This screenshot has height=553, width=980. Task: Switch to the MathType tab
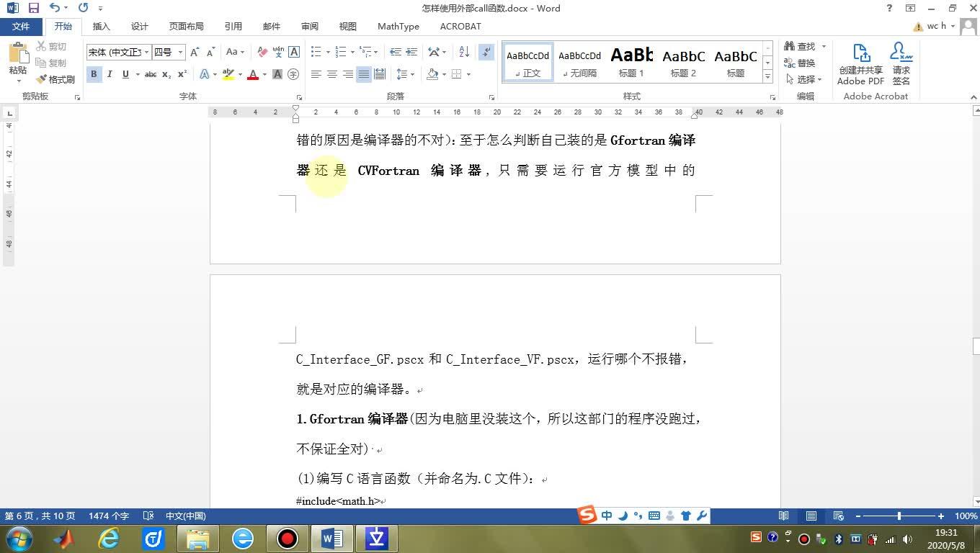pos(398,27)
